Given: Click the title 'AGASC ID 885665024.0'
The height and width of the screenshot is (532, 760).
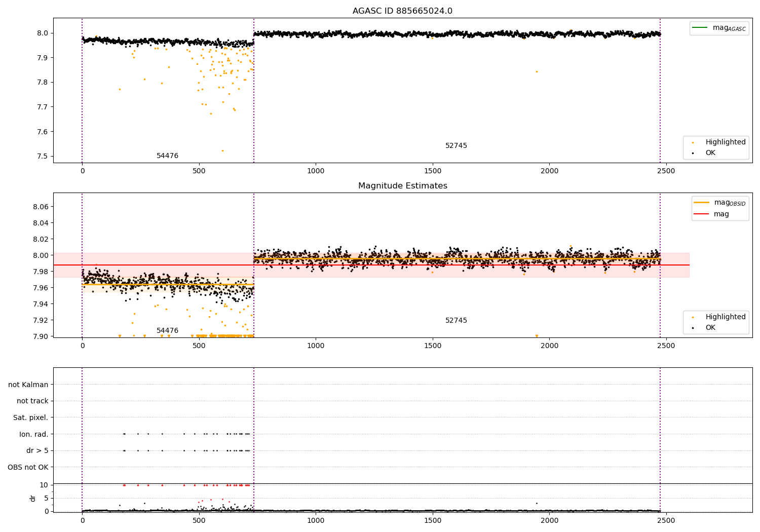Looking at the screenshot, I should 402,11.
